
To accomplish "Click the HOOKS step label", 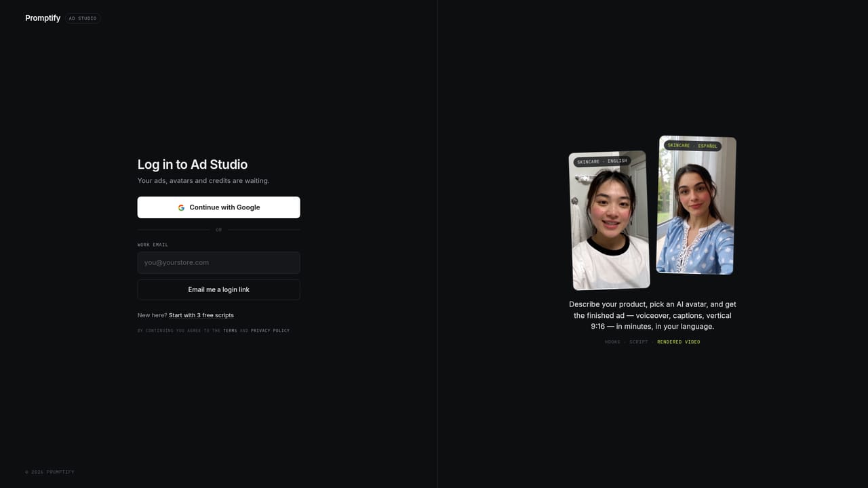I will 612,342.
